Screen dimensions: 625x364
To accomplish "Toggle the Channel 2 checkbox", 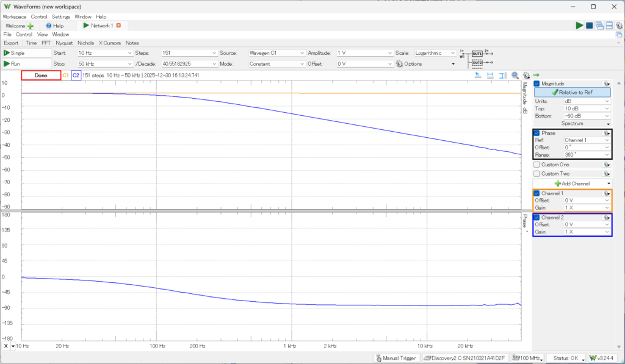I will pyautogui.click(x=537, y=218).
